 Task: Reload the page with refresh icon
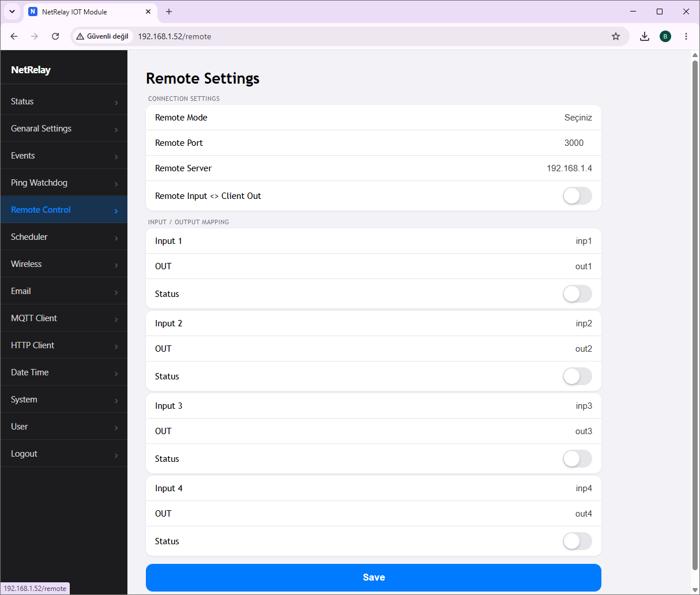(x=55, y=36)
